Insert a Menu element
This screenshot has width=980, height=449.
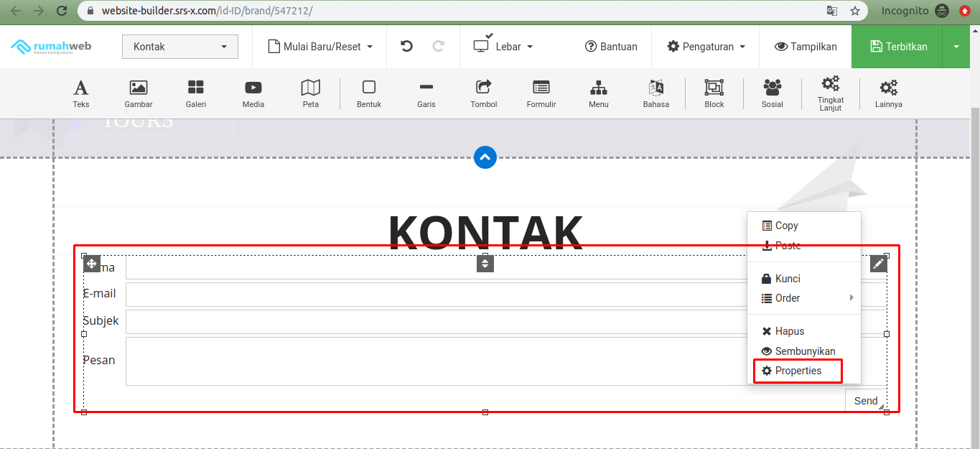click(x=599, y=94)
